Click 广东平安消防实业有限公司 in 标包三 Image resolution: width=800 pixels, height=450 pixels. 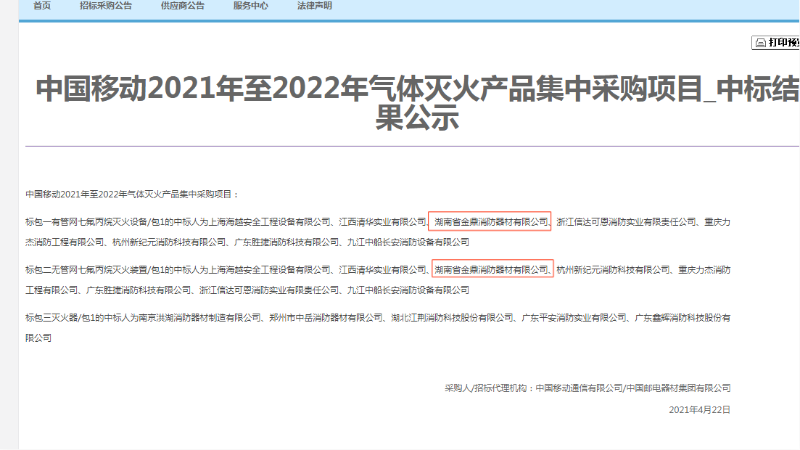(x=573, y=317)
